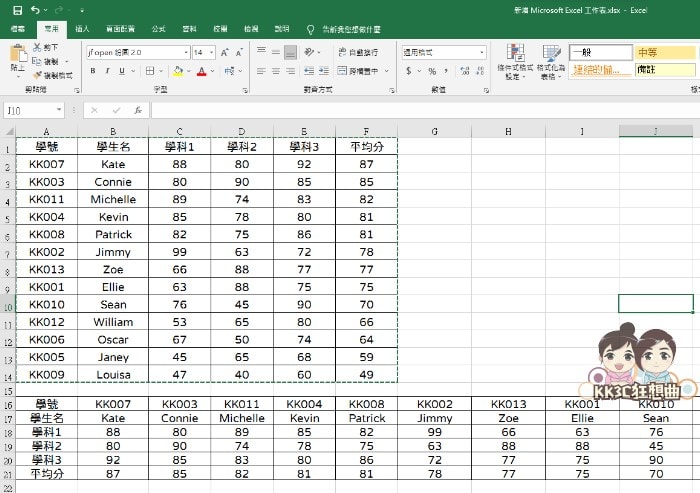
Task: Click the Copy icon in clipboard group
Action: pos(37,61)
